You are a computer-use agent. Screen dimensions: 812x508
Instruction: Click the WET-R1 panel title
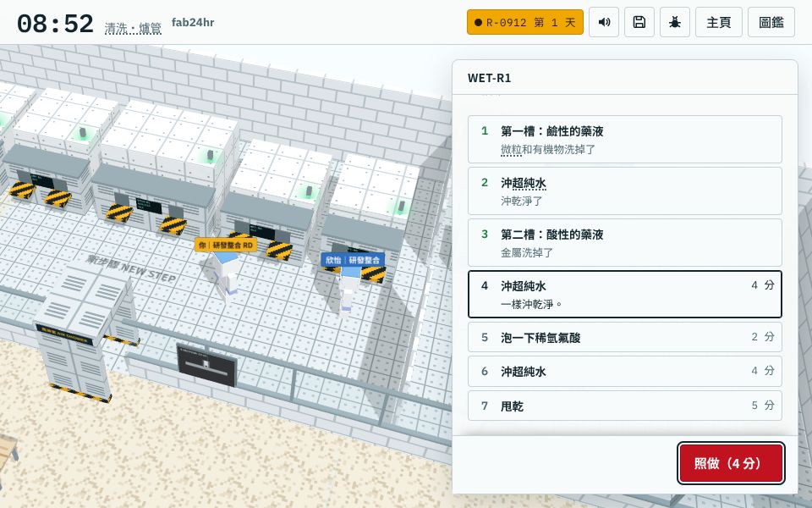490,78
